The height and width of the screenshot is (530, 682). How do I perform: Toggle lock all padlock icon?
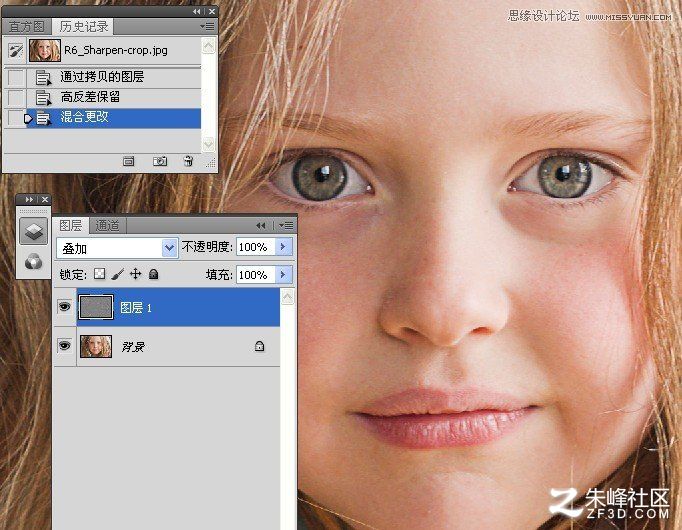tap(154, 274)
